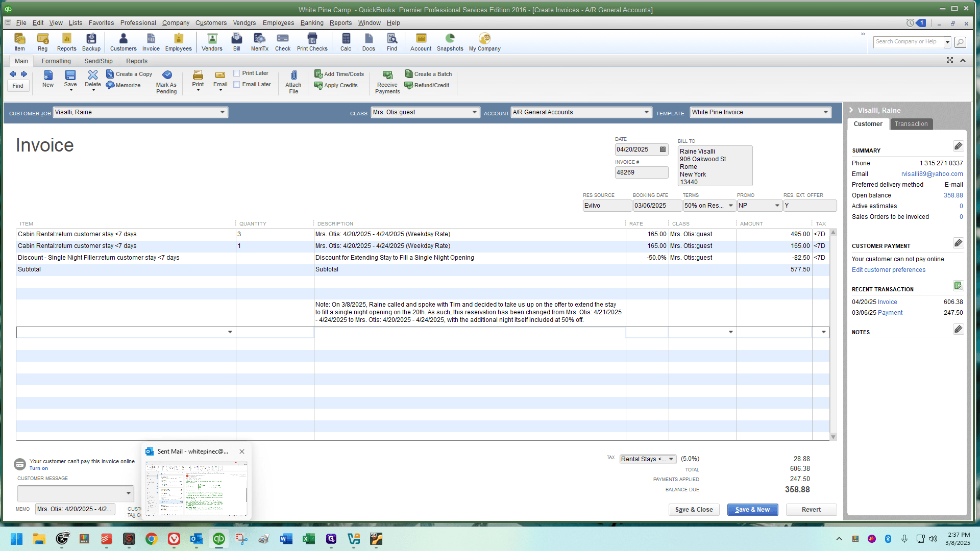Viewport: 980px width, 551px height.
Task: Click the line items vertical scrollbar
Action: tap(834, 335)
